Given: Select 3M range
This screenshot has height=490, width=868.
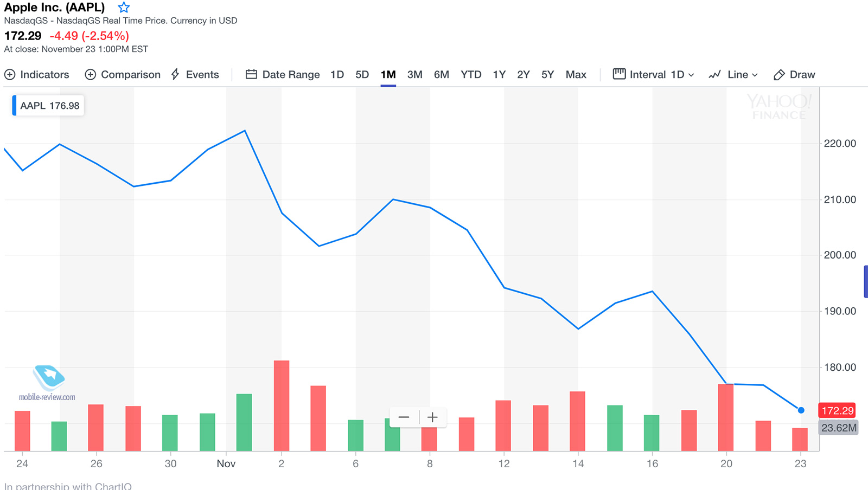Looking at the screenshot, I should [x=414, y=75].
